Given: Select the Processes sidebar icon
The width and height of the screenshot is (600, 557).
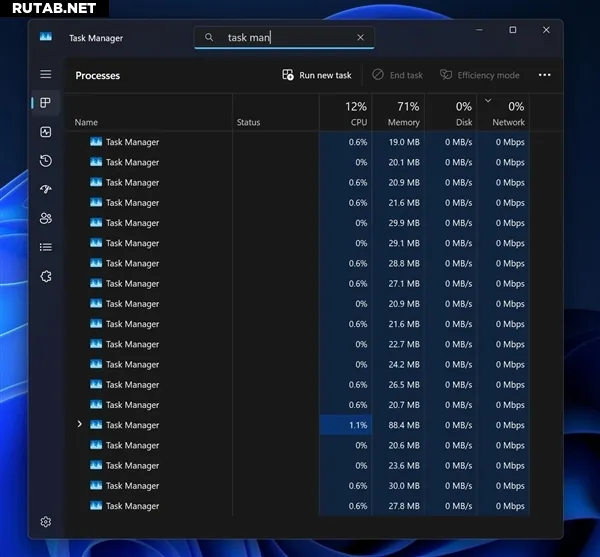Looking at the screenshot, I should [46, 103].
